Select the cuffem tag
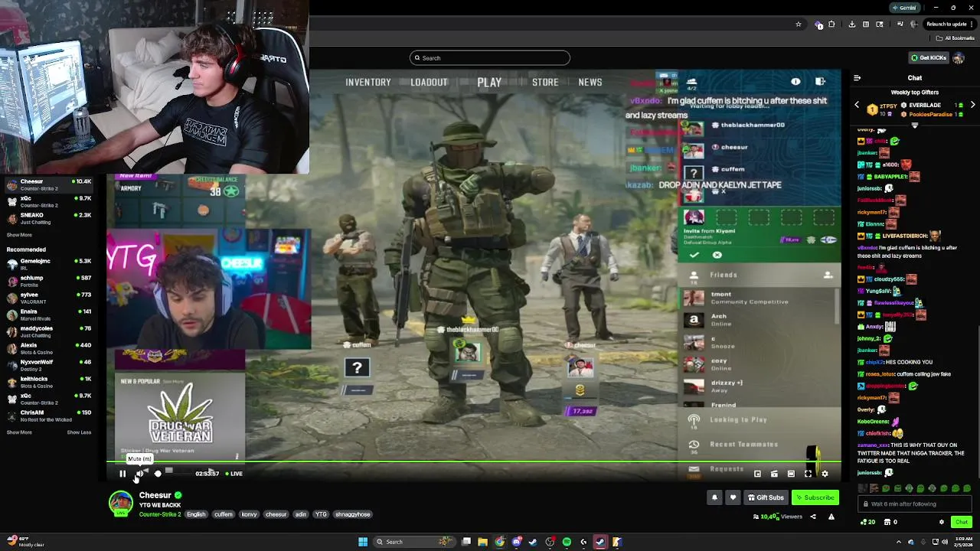 pos(224,514)
